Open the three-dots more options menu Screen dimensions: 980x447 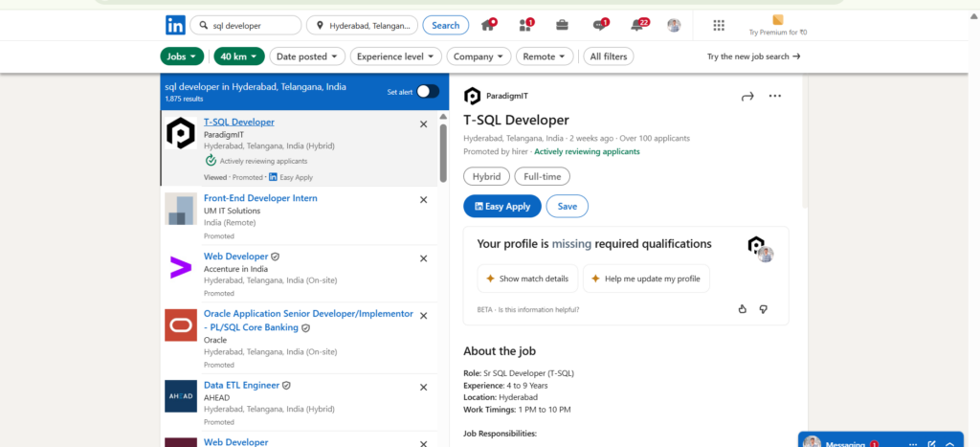click(775, 96)
